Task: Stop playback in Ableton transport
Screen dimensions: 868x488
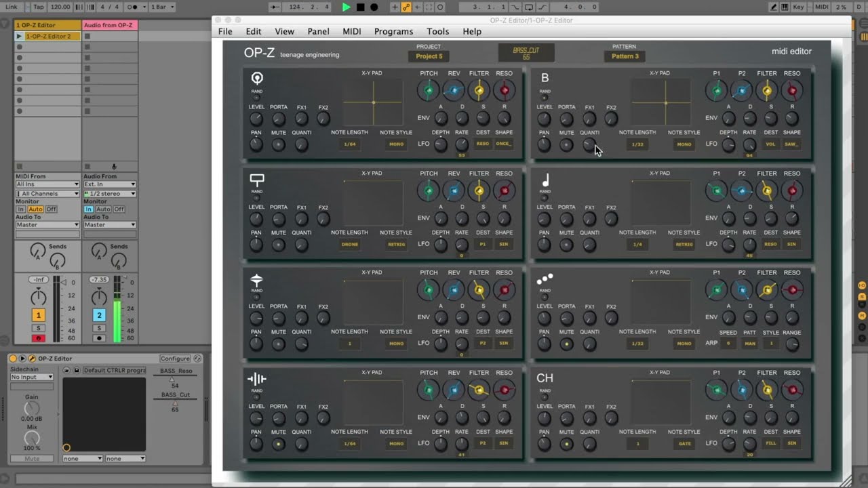Action: coord(361,7)
